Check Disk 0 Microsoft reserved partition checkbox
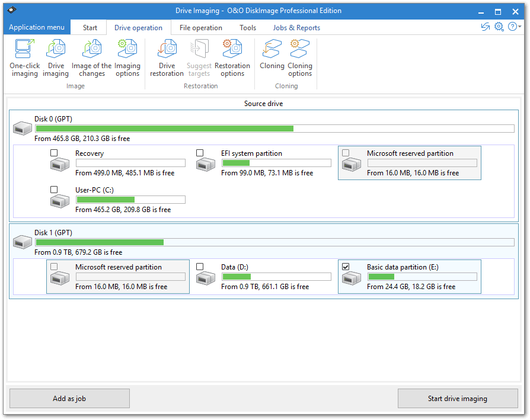Image resolution: width=530 pixels, height=420 pixels. (346, 153)
